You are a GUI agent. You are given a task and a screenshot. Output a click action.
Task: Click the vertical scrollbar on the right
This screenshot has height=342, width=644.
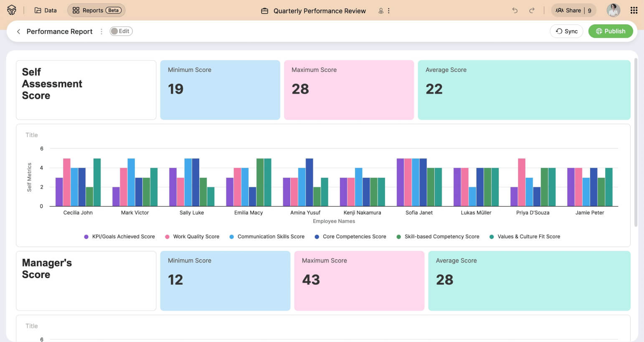(x=636, y=142)
